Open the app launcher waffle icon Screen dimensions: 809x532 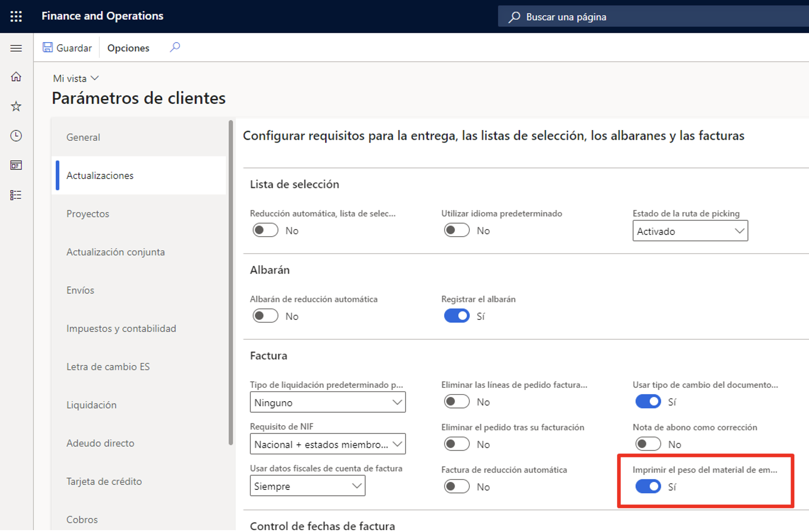(x=16, y=17)
